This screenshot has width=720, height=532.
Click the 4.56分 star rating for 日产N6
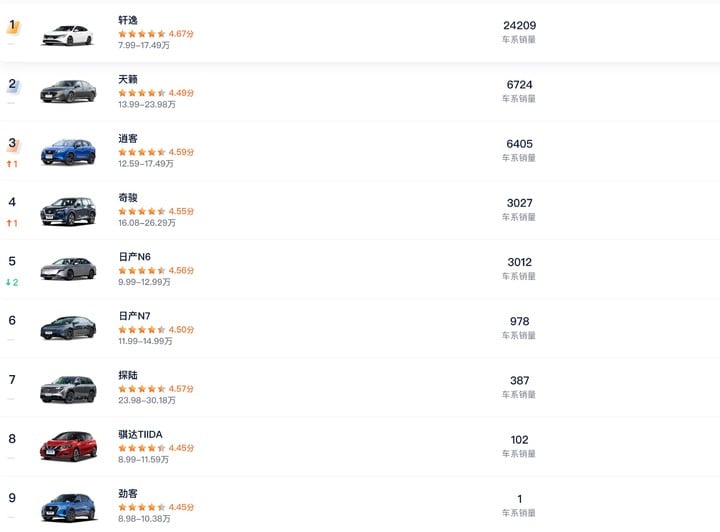click(x=156, y=270)
